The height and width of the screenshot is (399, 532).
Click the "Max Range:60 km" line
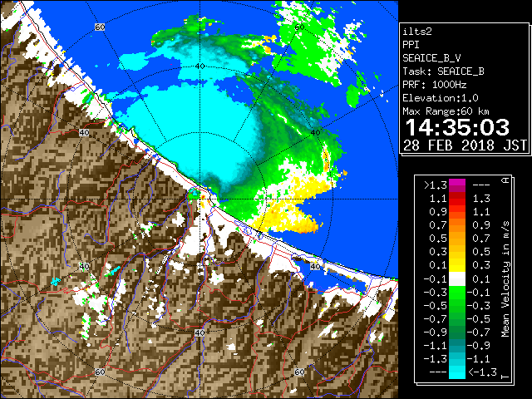(446, 111)
